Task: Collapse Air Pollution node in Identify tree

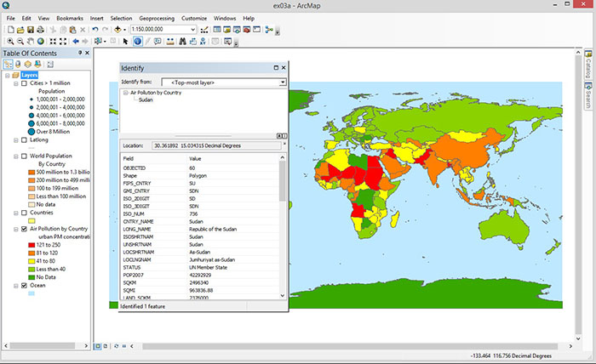Action: click(125, 93)
